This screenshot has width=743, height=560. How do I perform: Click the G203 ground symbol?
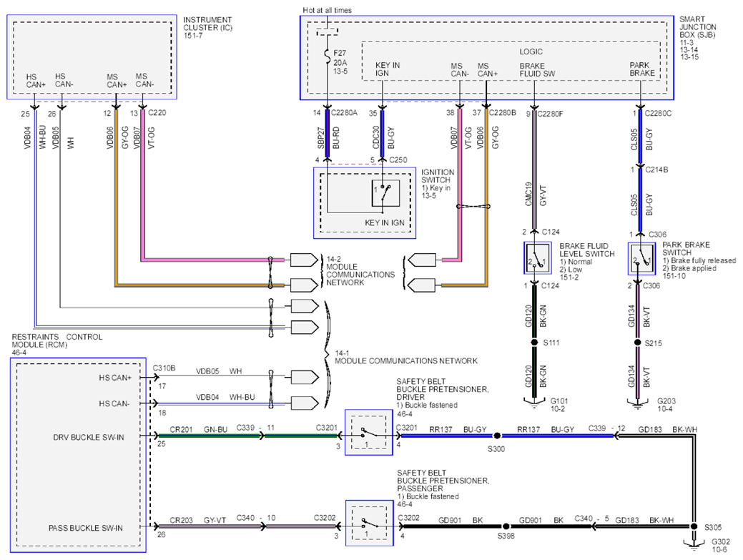click(638, 403)
